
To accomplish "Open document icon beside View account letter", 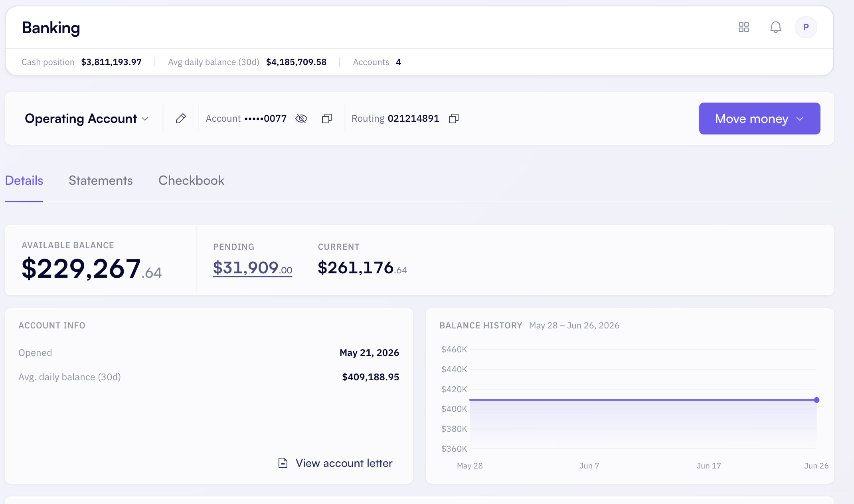I will [283, 463].
